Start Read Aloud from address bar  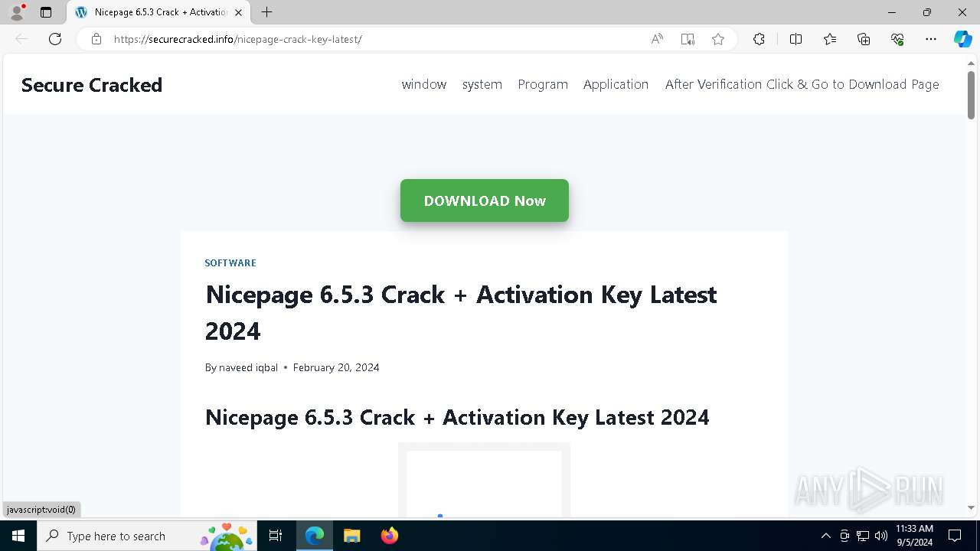tap(657, 39)
